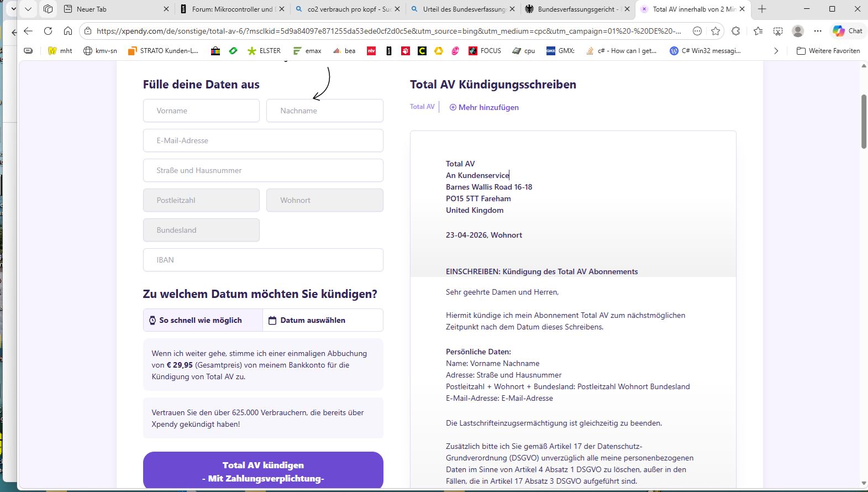Viewport: 868px width, 492px height.
Task: Click the Wohnort field
Action: tap(325, 200)
